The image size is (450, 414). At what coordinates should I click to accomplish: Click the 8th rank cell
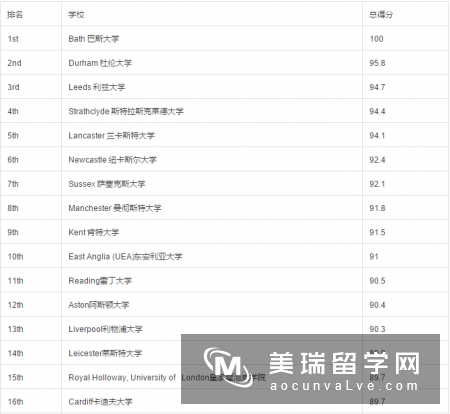tap(31, 208)
